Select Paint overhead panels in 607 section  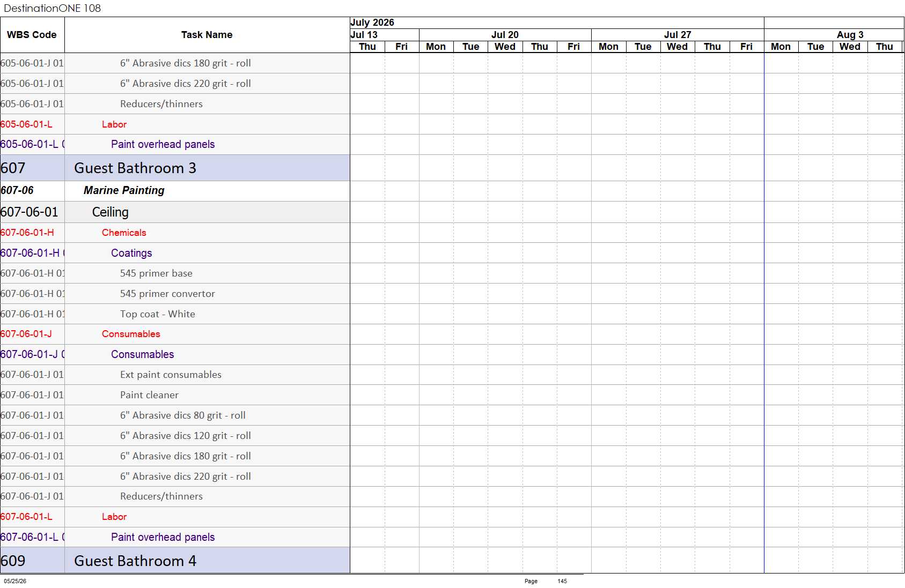[163, 537]
